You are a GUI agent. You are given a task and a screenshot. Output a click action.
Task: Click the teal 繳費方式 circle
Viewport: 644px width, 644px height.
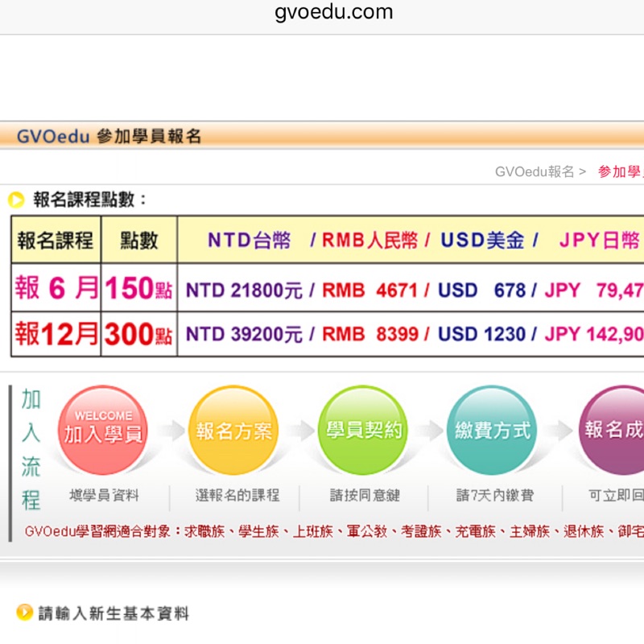coord(491,430)
